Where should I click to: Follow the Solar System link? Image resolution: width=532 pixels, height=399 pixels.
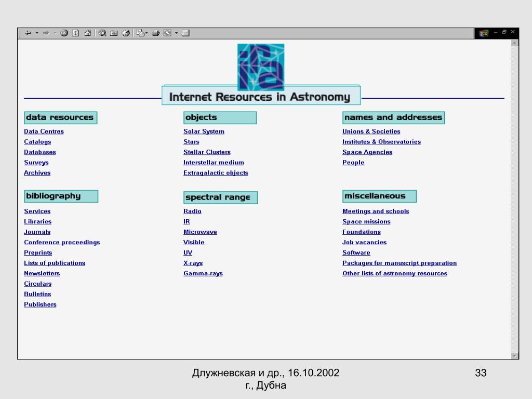click(x=204, y=131)
